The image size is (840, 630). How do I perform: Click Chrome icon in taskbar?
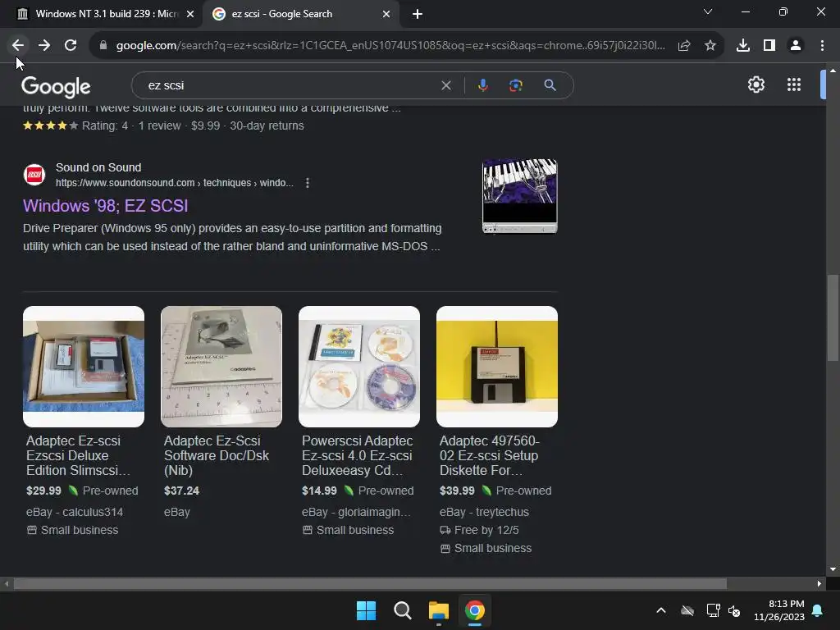[475, 610]
